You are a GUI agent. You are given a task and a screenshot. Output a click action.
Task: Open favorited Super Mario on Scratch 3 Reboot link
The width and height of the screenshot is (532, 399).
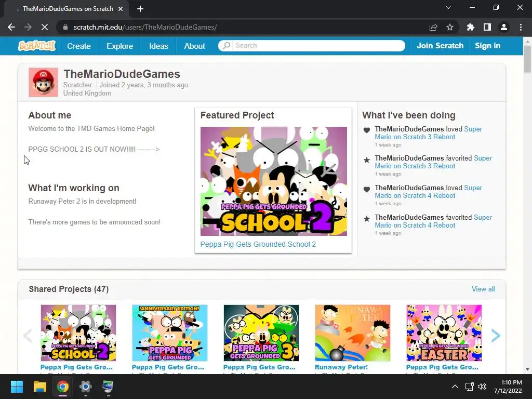point(433,162)
